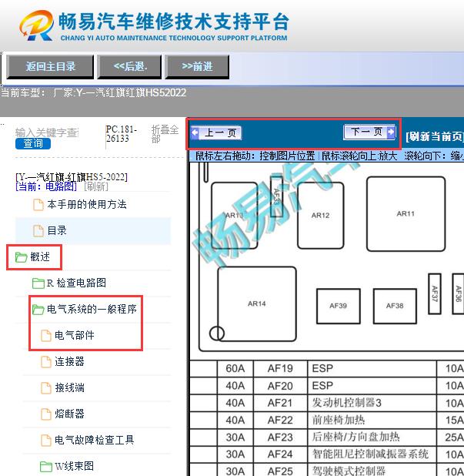Image resolution: width=464 pixels, height=476 pixels.
Task: Click the [刷新] link beside 当前:电路图
Action: (x=96, y=186)
